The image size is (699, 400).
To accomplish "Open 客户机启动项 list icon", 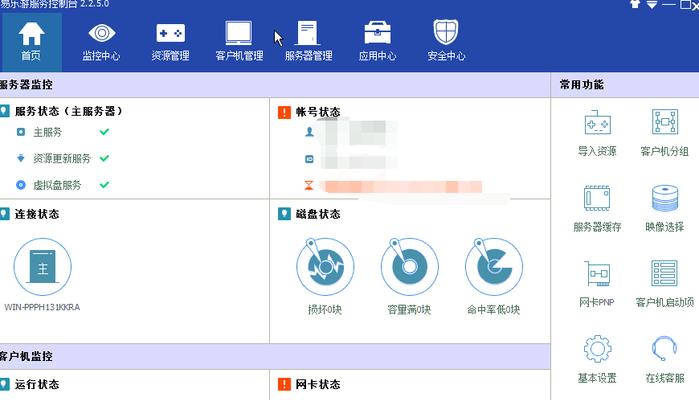I will [x=665, y=273].
